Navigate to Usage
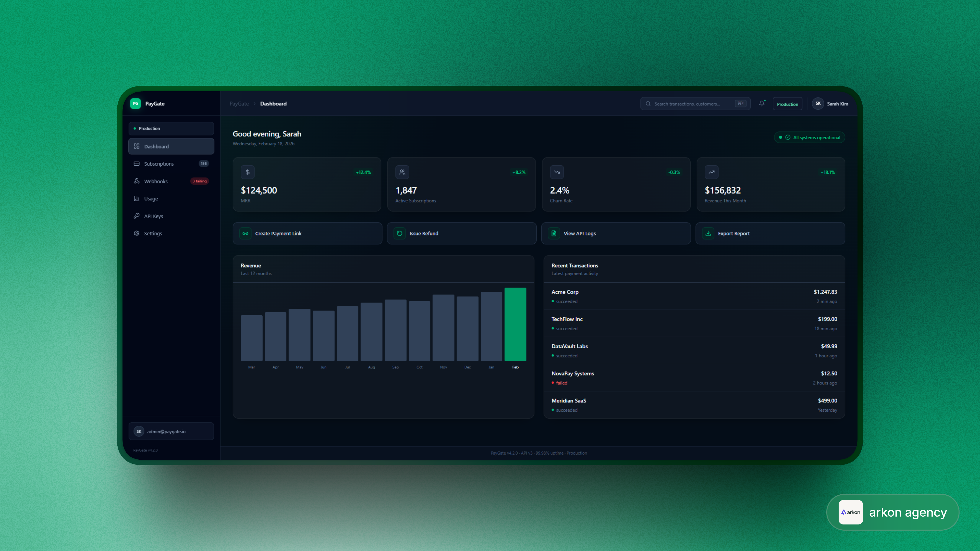The width and height of the screenshot is (980, 551). (x=171, y=198)
